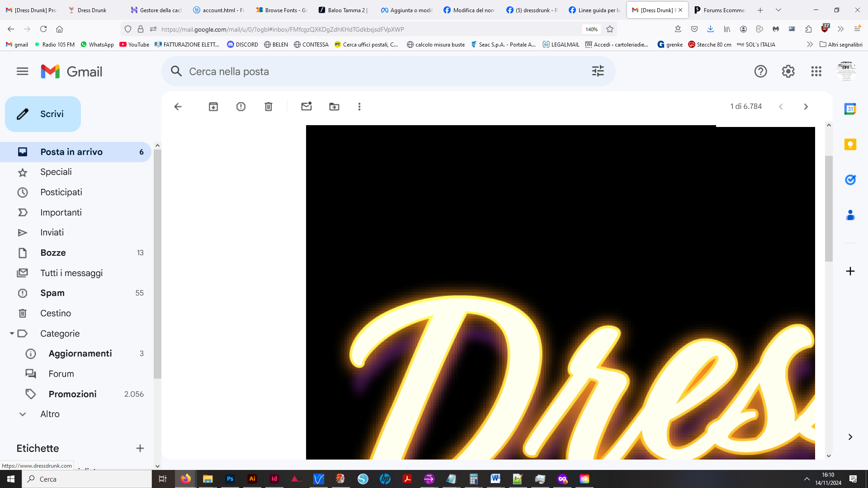This screenshot has width=868, height=488.
Task: Hide the side panel with the chevron
Action: 850,437
